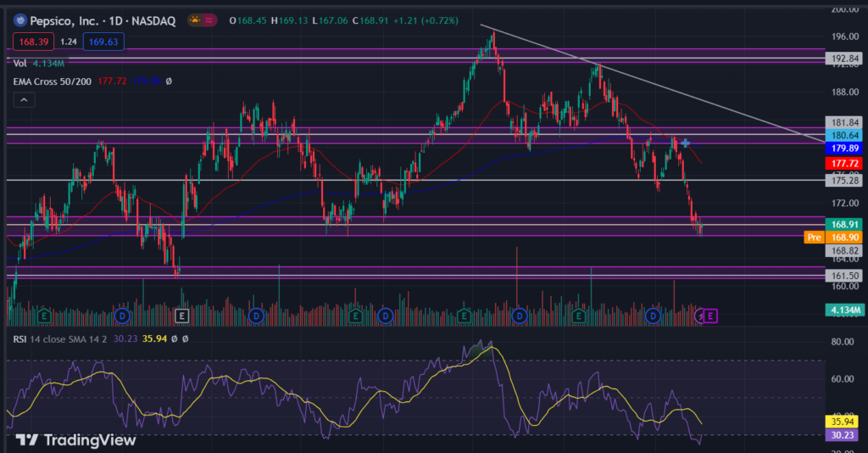Click the orange Pre 168.90 pre-market label
The image size is (868, 453).
(x=833, y=237)
